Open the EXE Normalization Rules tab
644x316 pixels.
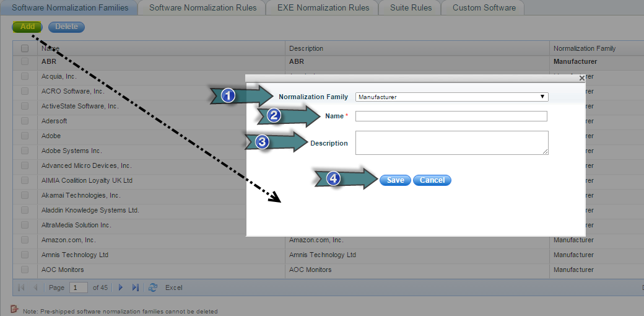tap(323, 8)
